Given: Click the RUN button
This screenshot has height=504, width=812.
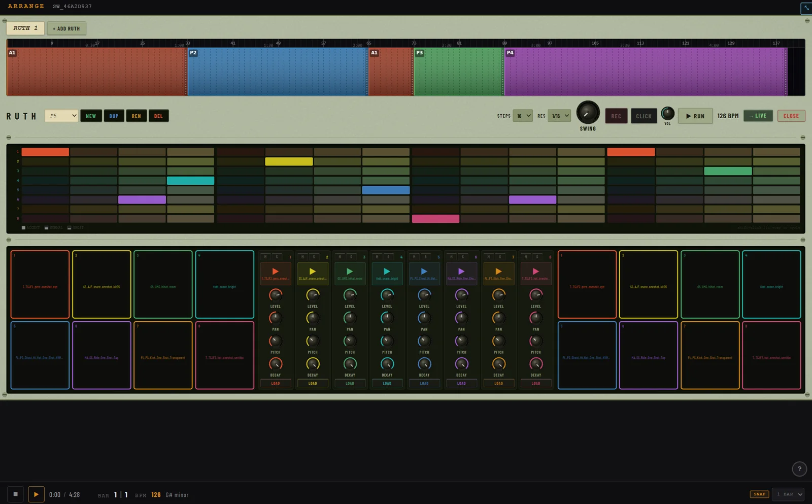Looking at the screenshot, I should point(695,116).
